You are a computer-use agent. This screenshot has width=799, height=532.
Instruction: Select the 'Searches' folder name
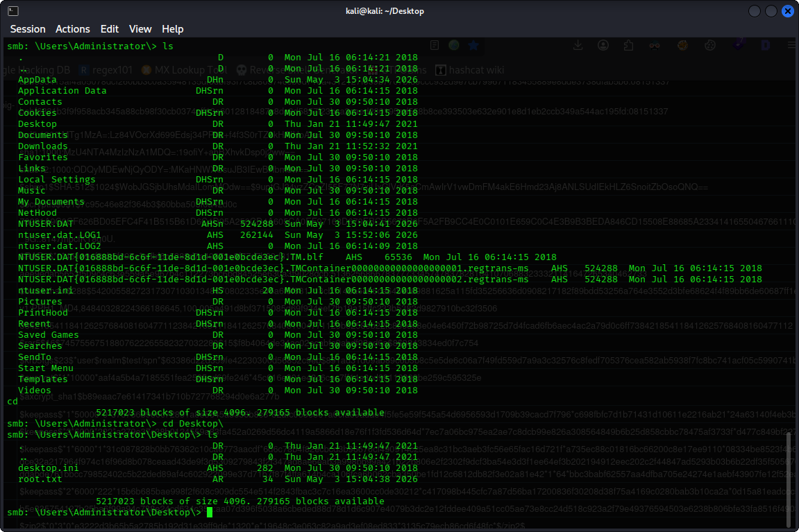(x=40, y=346)
